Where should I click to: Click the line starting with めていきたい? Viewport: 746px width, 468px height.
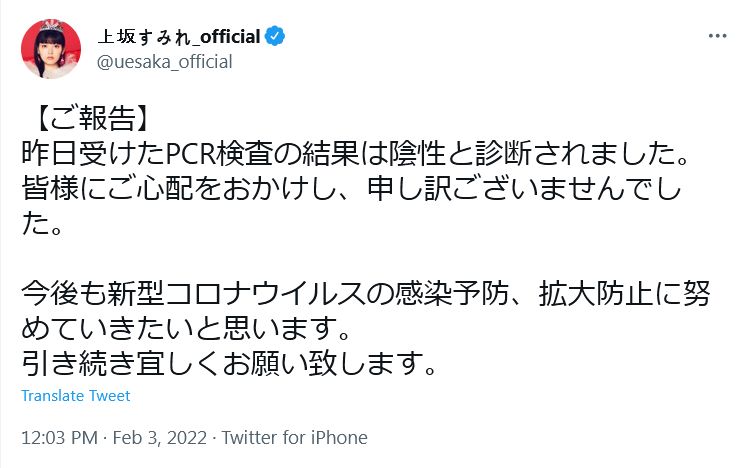pos(190,328)
